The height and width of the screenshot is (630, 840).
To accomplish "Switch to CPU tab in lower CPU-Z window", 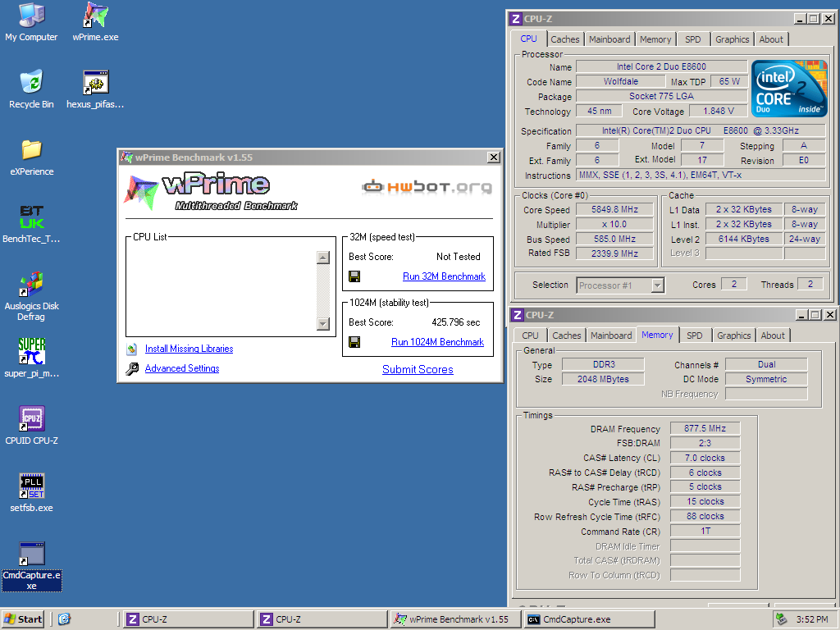I will [x=530, y=336].
